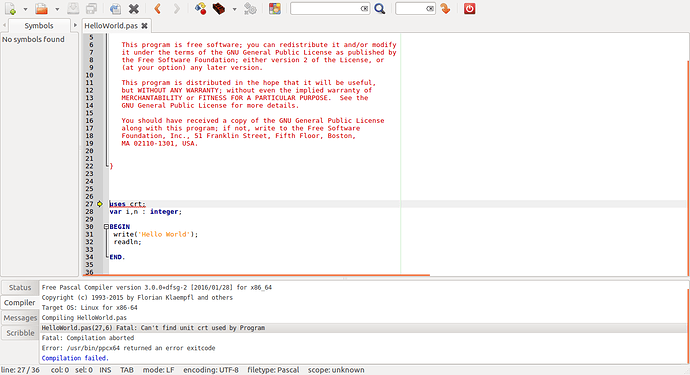Show previous sidebar tab with the left arrow
This screenshot has width=690, height=375.
(x=4, y=26)
